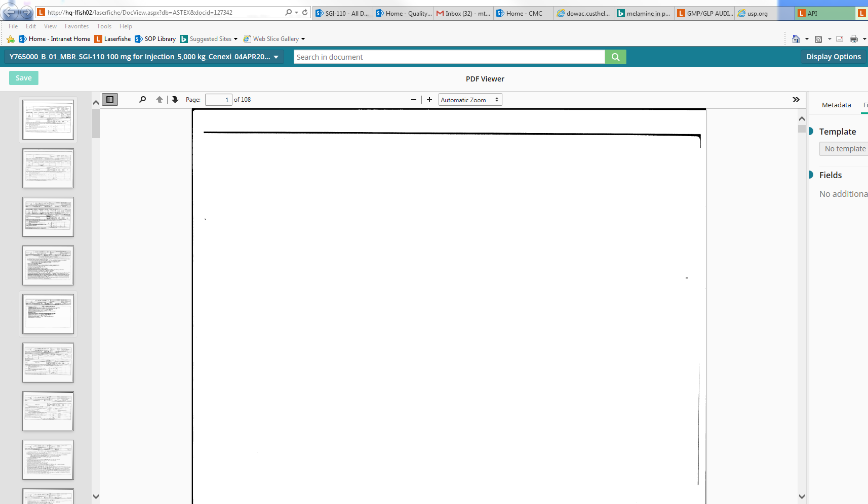This screenshot has height=504, width=868.
Task: Open the Home icon dropdown arrow
Action: tap(807, 39)
